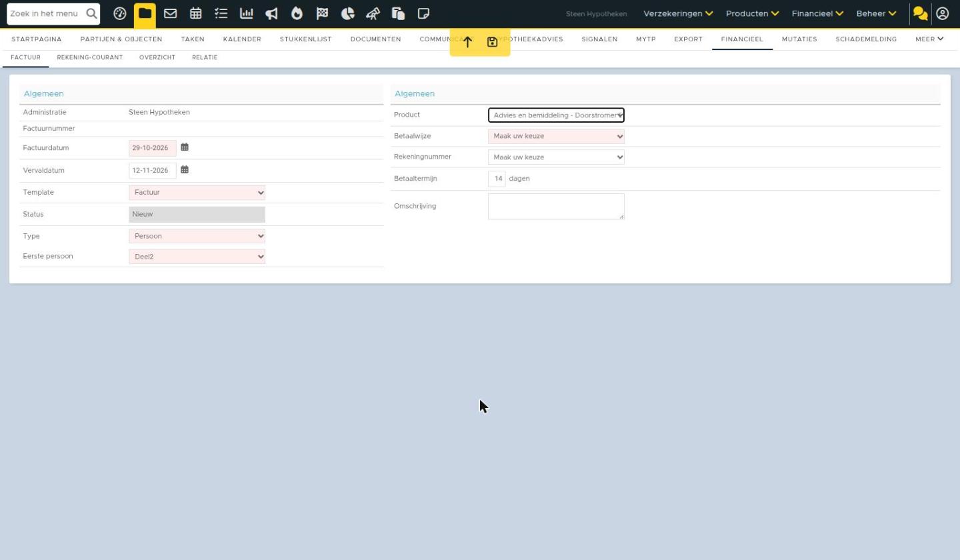Click the yellow save disk icon
This screenshot has height=560, width=960.
point(492,42)
